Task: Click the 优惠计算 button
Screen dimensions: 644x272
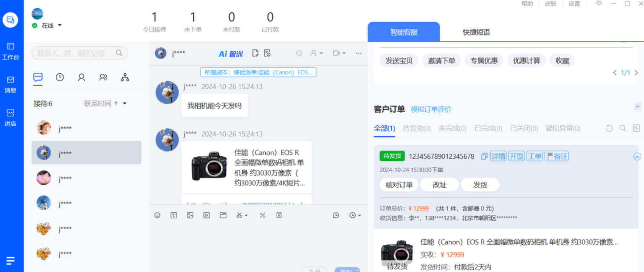Action: [x=526, y=61]
